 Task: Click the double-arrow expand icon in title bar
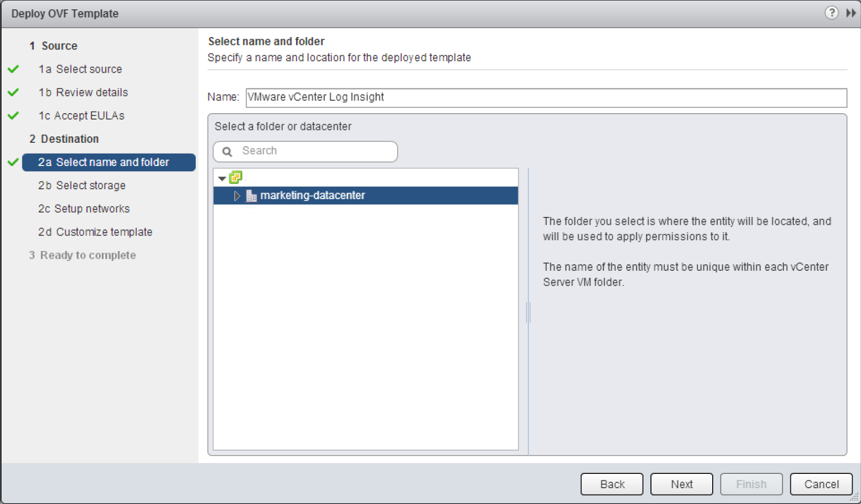click(x=851, y=13)
